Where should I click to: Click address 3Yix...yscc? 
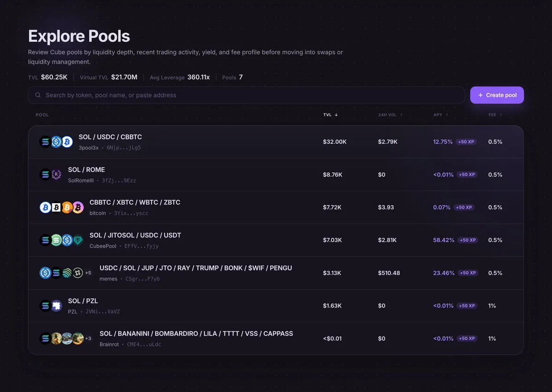[131, 213]
